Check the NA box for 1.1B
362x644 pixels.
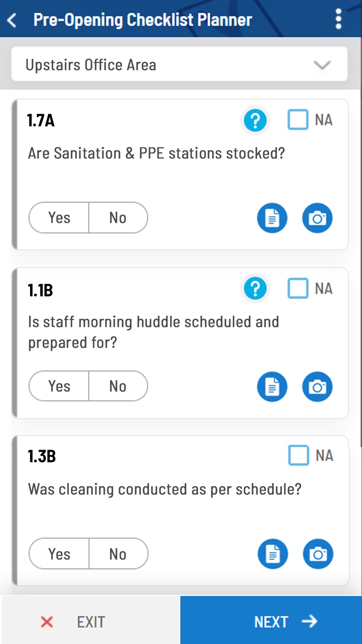[x=298, y=288]
